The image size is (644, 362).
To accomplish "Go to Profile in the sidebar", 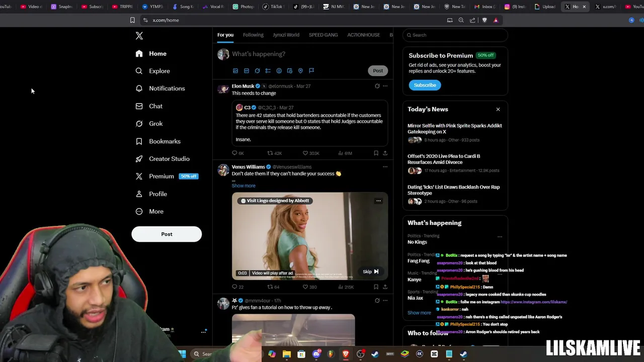I will pos(151,194).
